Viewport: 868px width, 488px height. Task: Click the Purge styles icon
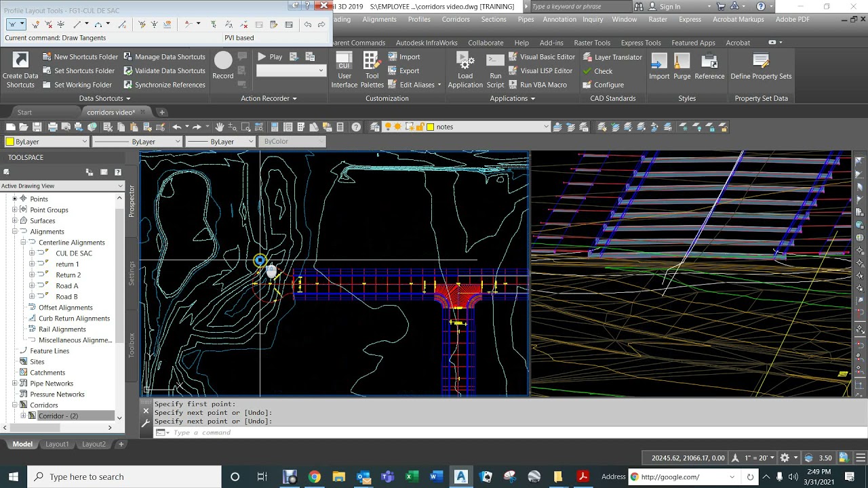click(x=682, y=66)
